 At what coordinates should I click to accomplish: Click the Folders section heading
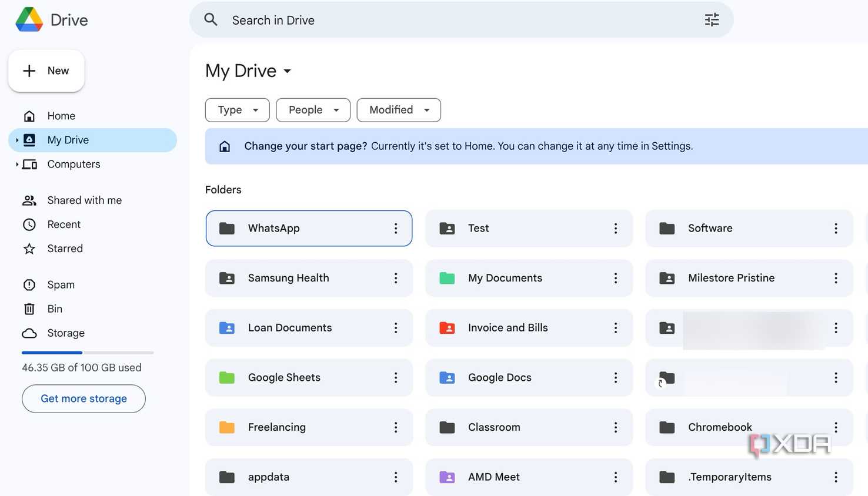(223, 190)
